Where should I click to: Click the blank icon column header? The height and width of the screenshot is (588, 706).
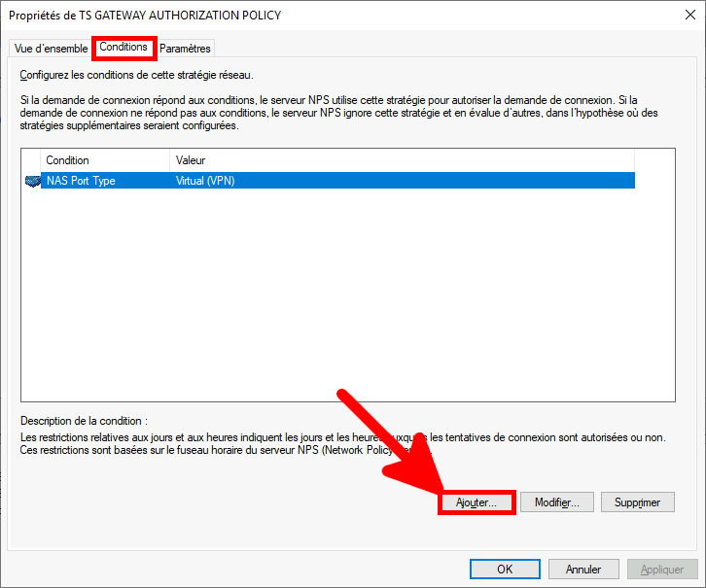pyautogui.click(x=31, y=160)
